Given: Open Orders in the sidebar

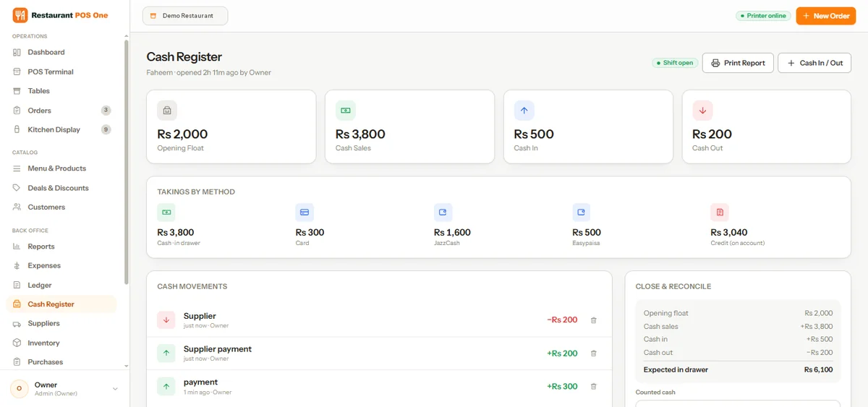Looking at the screenshot, I should [x=61, y=111].
